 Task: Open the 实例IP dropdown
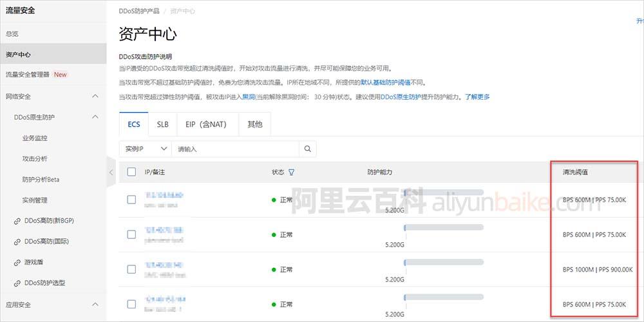click(x=146, y=149)
